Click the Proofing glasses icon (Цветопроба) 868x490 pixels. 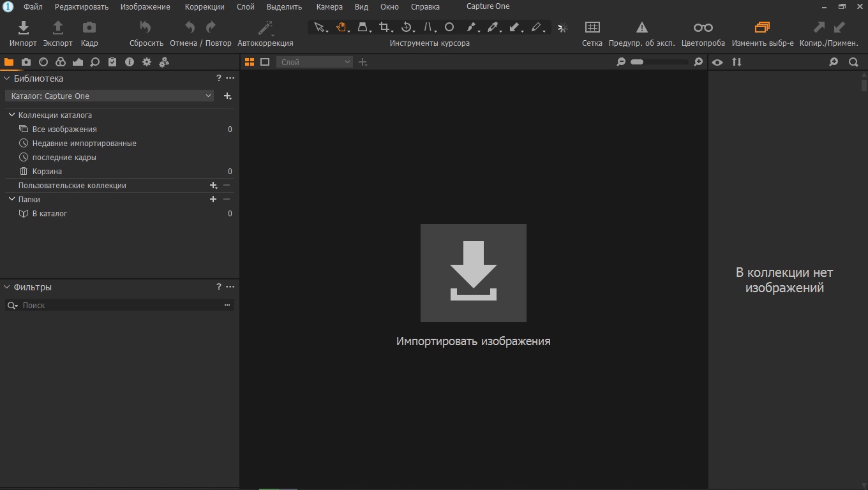[703, 27]
